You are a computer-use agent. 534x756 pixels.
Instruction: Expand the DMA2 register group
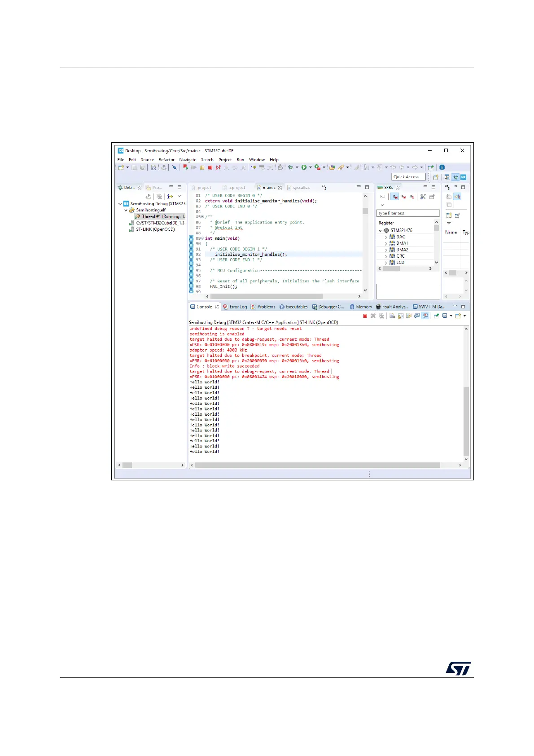(x=386, y=250)
